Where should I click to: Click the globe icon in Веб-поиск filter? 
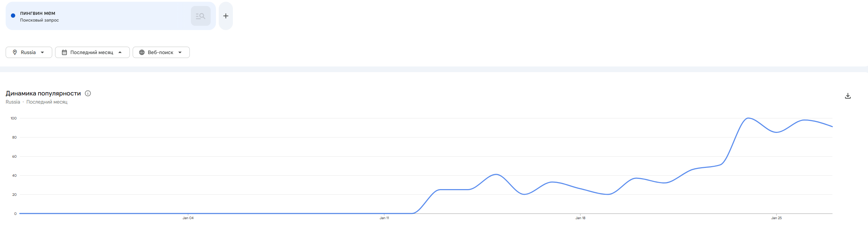tap(142, 52)
